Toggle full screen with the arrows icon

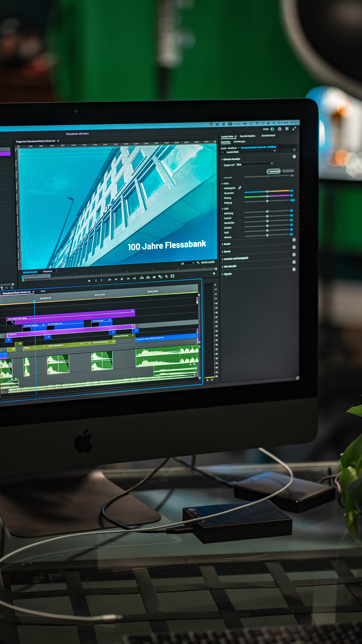[x=294, y=128]
